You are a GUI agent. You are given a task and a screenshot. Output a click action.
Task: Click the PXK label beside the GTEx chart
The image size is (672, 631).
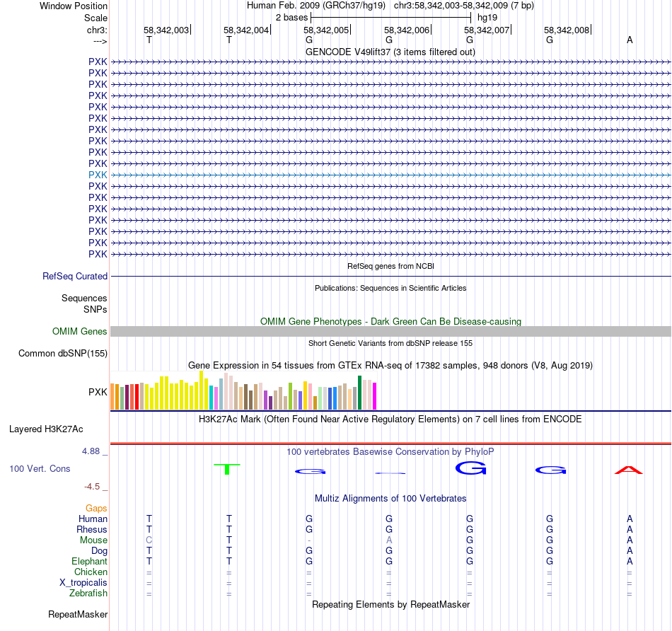point(98,392)
